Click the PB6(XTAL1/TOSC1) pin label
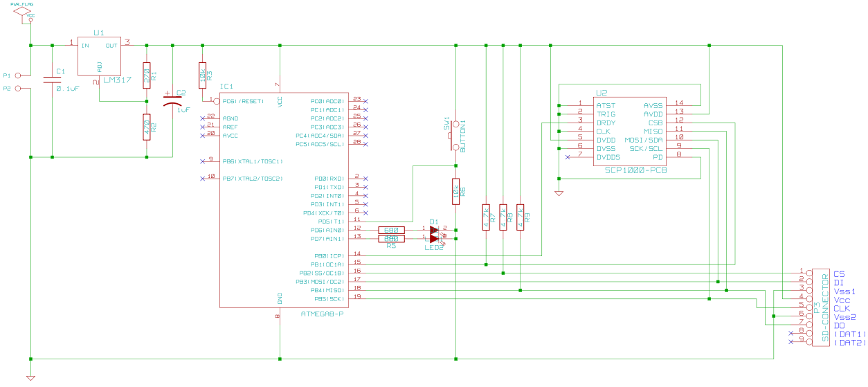Image resolution: width=868 pixels, height=387 pixels. coord(253,161)
